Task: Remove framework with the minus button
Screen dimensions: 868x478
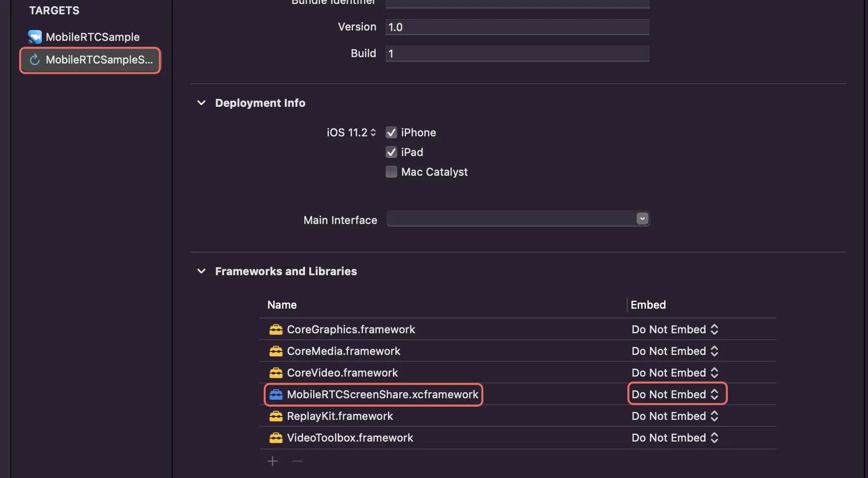Action: [x=297, y=461]
